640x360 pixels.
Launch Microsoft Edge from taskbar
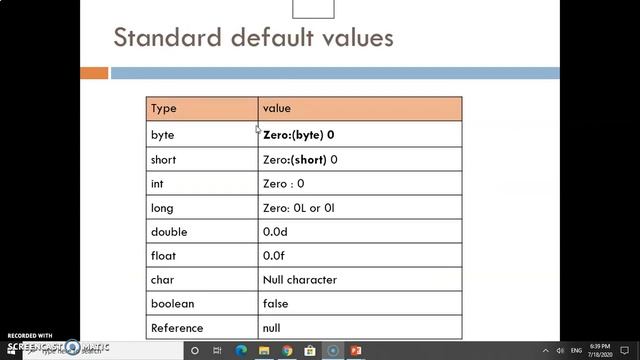pyautogui.click(x=241, y=351)
